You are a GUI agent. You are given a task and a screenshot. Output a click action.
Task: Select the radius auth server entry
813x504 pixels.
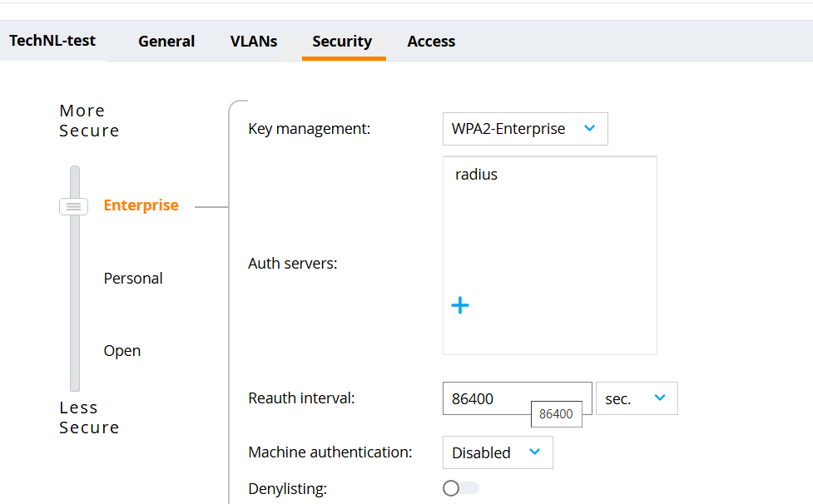coord(477,175)
